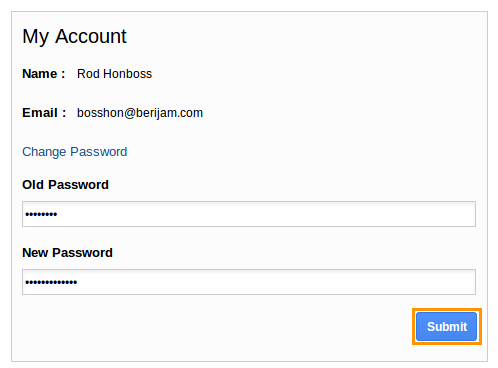Screen dimensions: 498x368
Task: Click the bosshon@berijam.com email address
Action: [140, 113]
